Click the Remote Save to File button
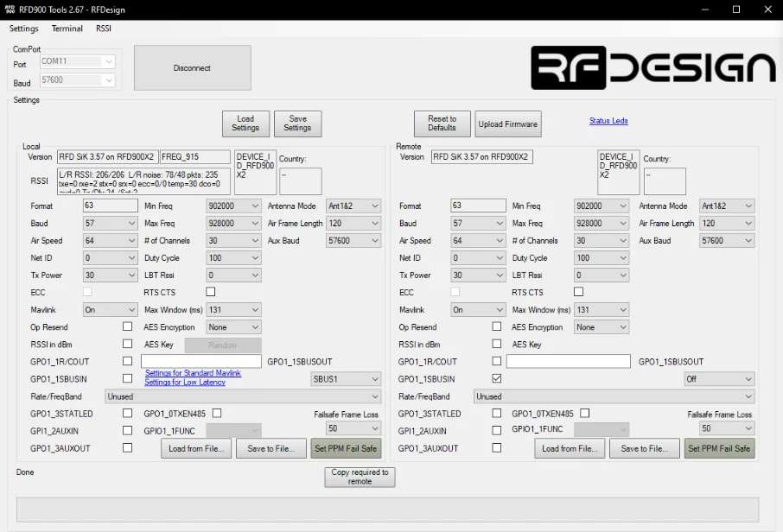Viewport: 783px width, 532px height. click(x=645, y=448)
